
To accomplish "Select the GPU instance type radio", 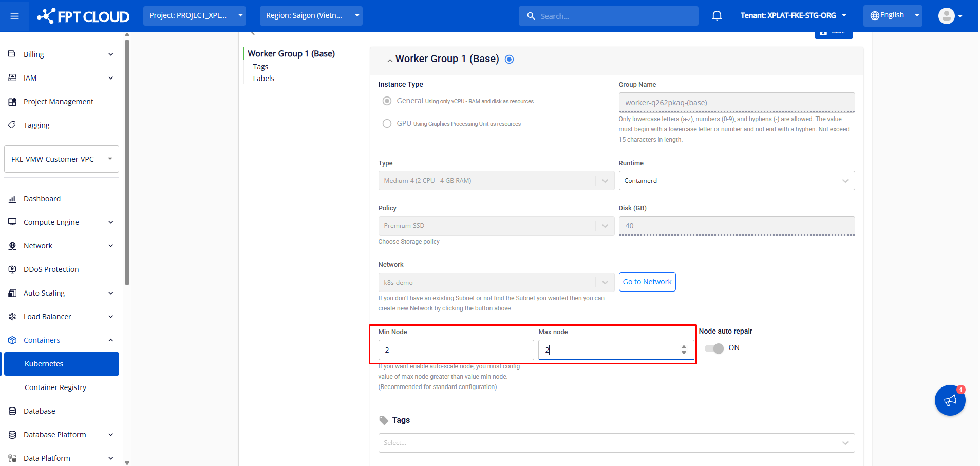I will (387, 124).
